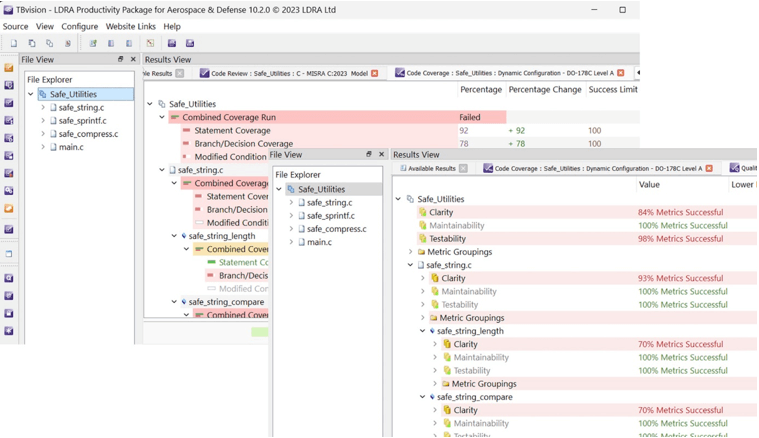Collapse safe_string_length in metrics results tree
Viewport: 759px width, 438px height.
coord(423,331)
